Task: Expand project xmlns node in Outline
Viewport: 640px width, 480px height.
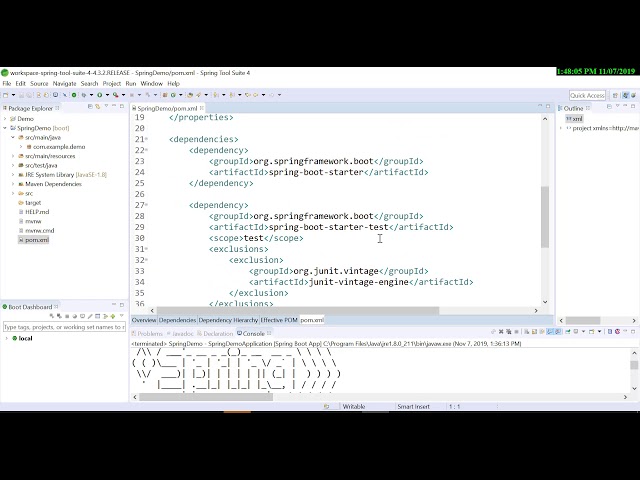Action: [561, 128]
